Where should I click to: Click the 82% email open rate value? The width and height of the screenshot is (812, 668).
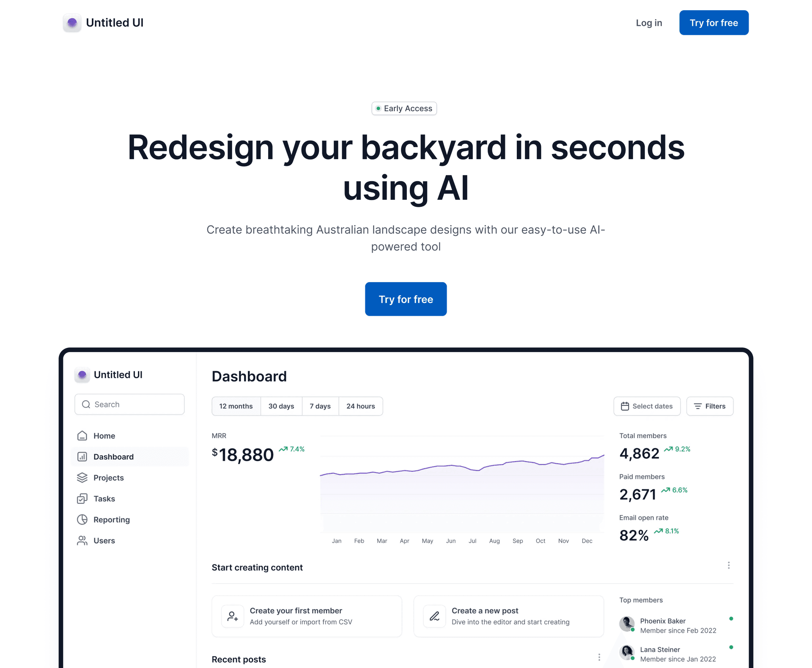pos(634,536)
